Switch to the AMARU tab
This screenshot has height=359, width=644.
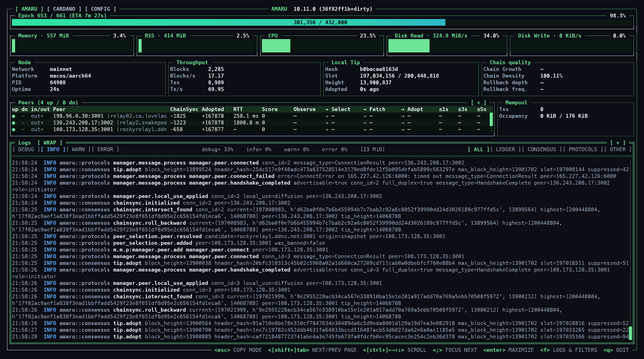pyautogui.click(x=29, y=9)
